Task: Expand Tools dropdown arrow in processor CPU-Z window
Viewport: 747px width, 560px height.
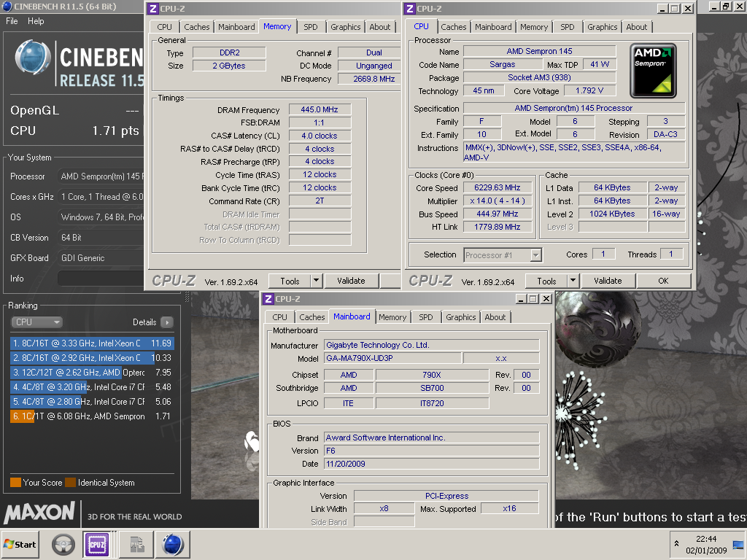Action: pyautogui.click(x=573, y=281)
